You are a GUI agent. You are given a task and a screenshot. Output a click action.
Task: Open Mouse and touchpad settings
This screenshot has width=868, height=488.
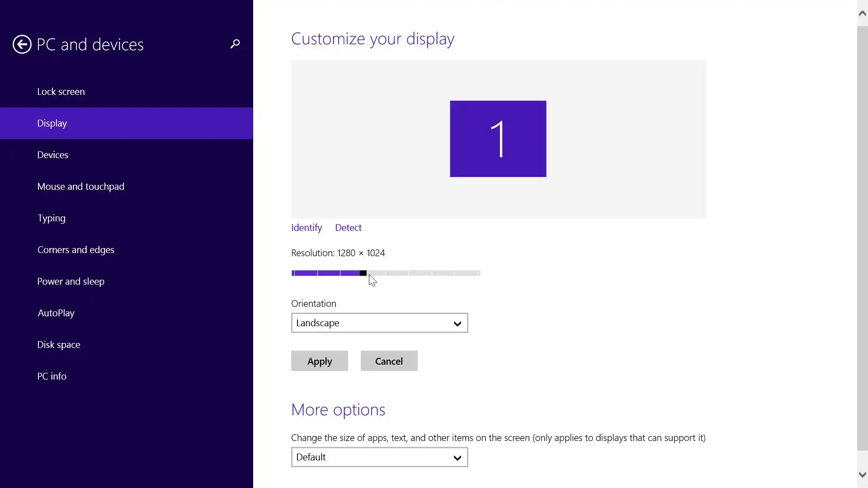(80, 187)
